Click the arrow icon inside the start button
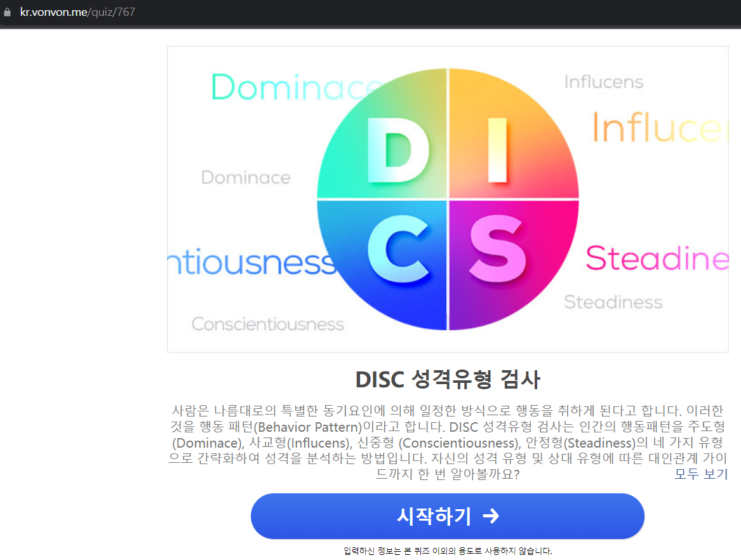This screenshot has width=741, height=560. [x=490, y=516]
